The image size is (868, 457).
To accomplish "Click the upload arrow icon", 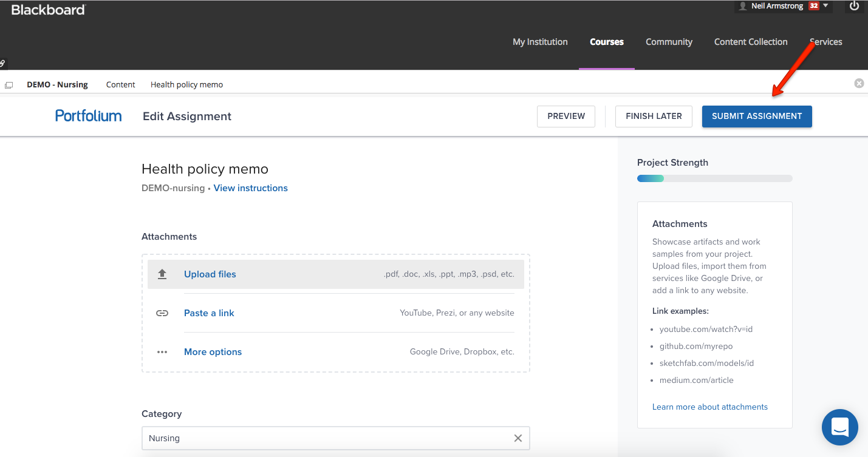I will coord(162,274).
